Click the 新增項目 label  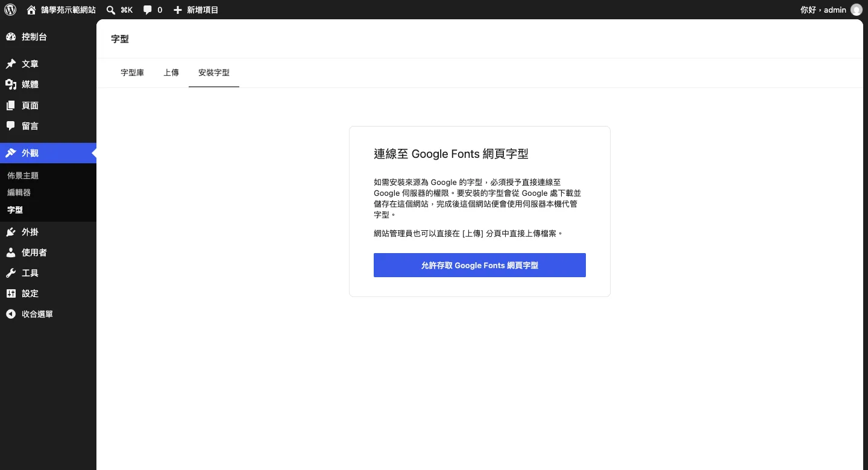pos(203,10)
